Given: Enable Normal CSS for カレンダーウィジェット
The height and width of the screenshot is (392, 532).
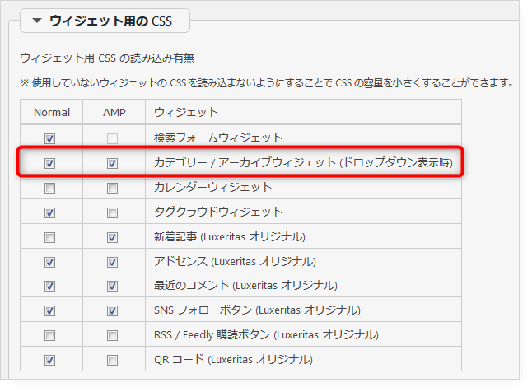Looking at the screenshot, I should (50, 188).
